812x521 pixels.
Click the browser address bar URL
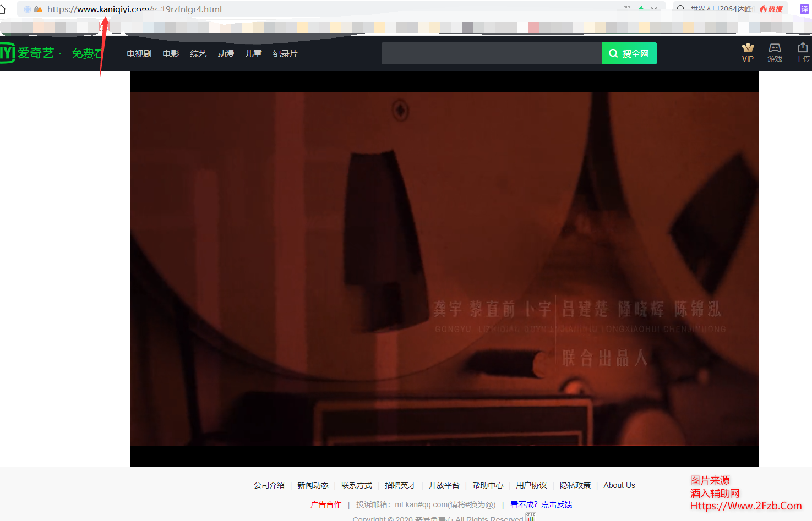(x=134, y=9)
